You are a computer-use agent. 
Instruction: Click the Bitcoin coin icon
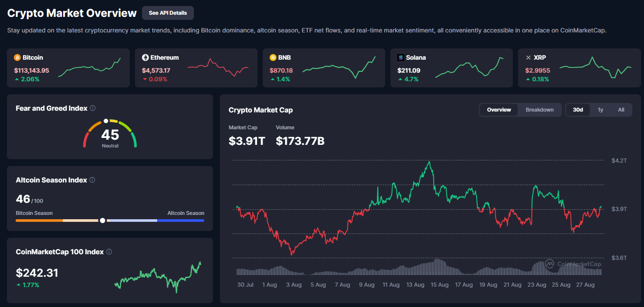17,58
